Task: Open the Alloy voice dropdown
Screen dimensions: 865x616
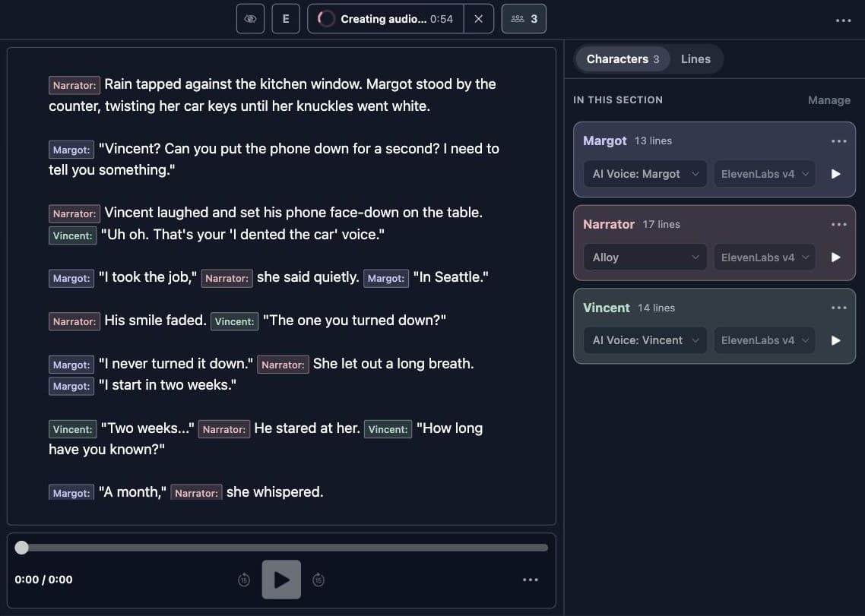Action: point(645,257)
